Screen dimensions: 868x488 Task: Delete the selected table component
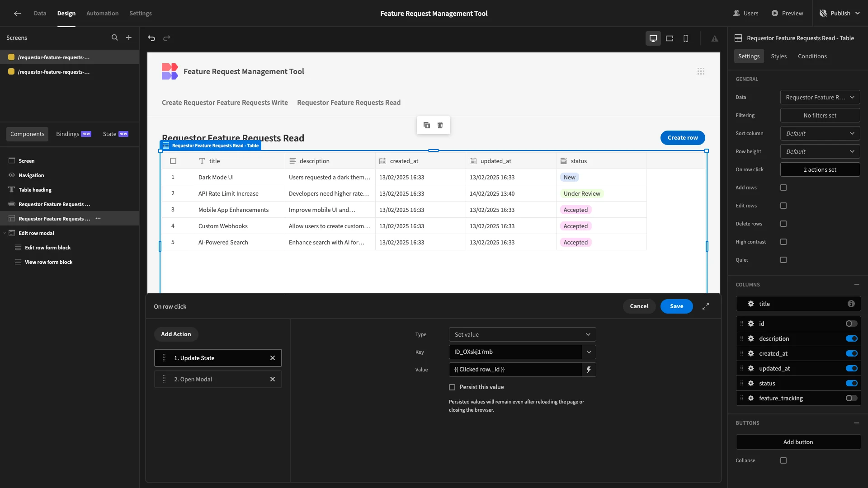point(440,125)
